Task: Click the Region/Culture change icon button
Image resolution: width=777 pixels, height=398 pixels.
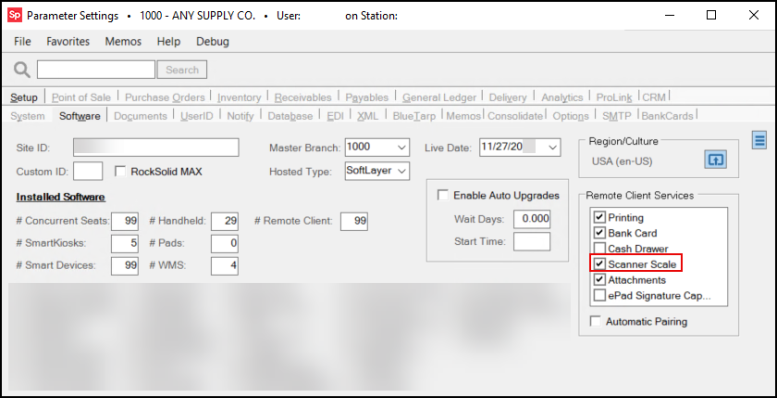Action: coord(715,160)
